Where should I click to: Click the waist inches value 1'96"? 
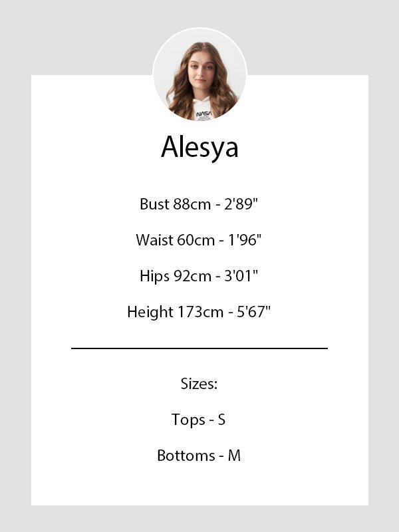(x=244, y=240)
